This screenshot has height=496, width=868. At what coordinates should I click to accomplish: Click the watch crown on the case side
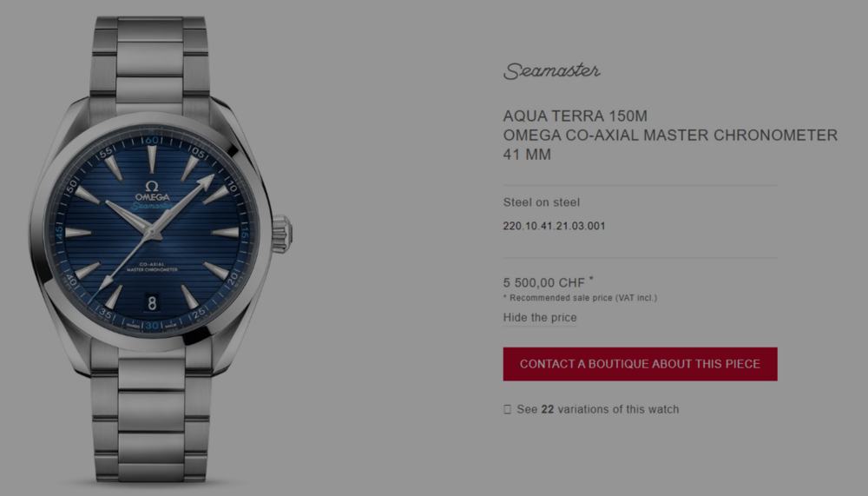pos(282,235)
